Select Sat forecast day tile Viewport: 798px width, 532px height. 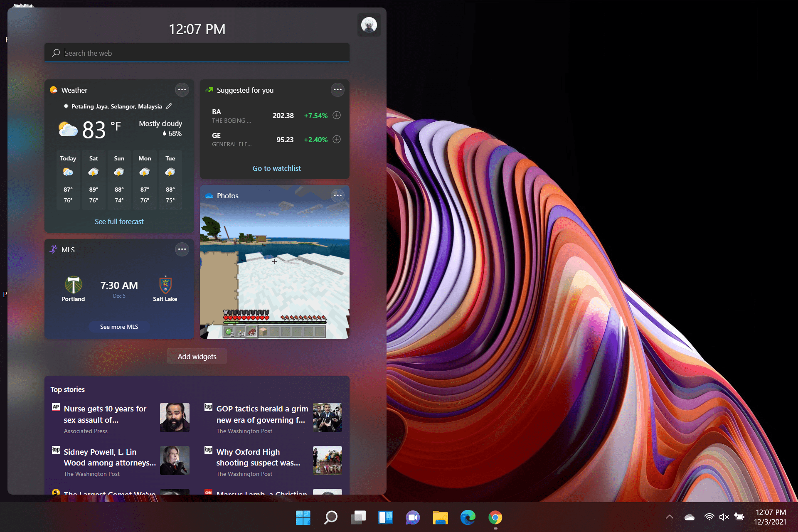click(94, 180)
